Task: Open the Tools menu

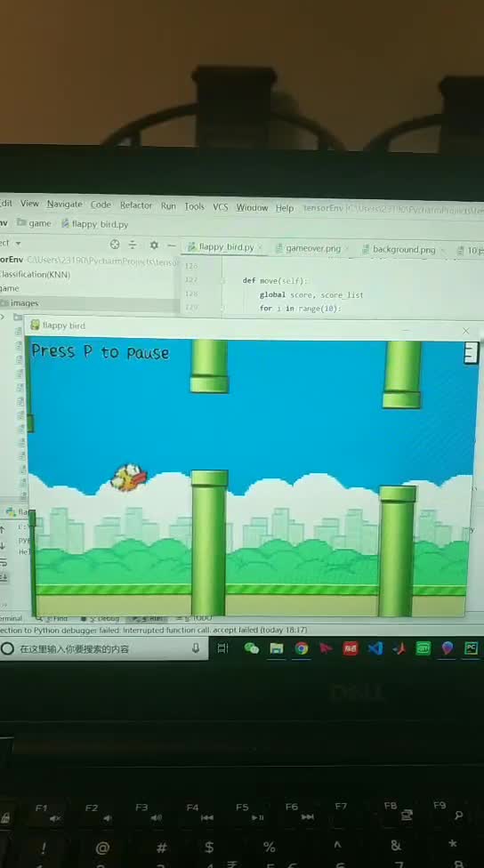Action: point(194,206)
